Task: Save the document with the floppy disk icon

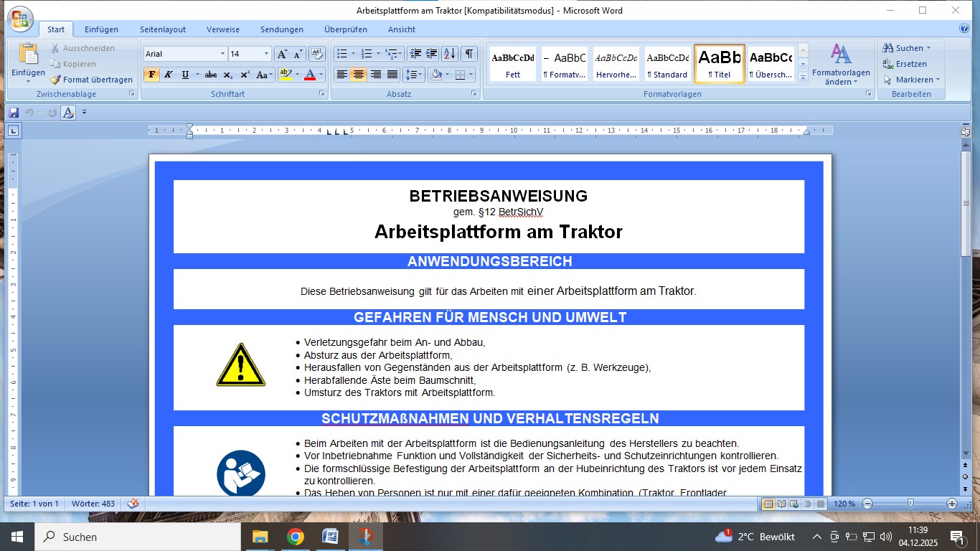Action: (14, 113)
